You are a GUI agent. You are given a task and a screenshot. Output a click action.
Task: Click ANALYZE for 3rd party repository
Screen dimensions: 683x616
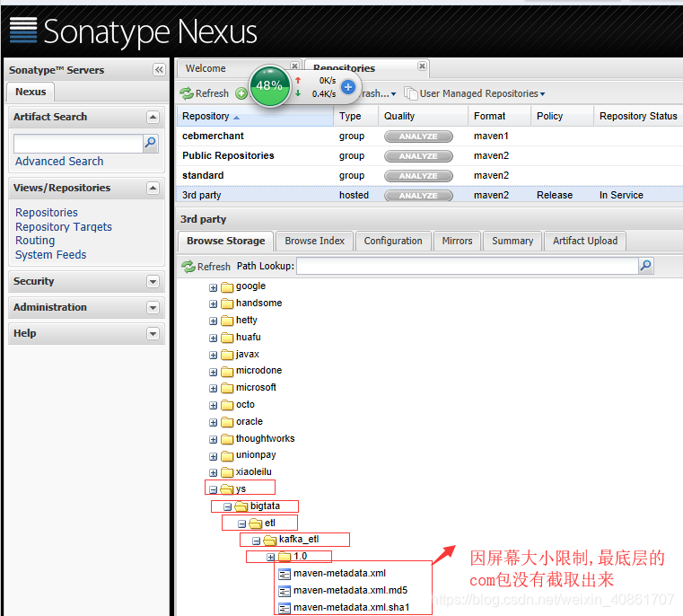tap(418, 196)
